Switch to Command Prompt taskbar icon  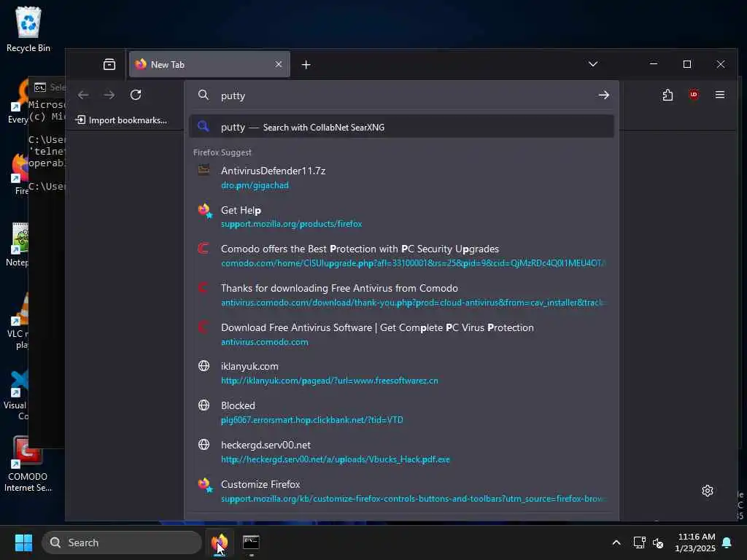point(251,542)
